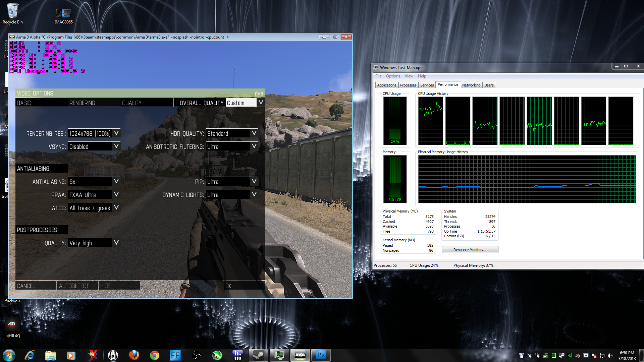This screenshot has width=644, height=362.
Task: Open the PPAA FXAA Ultra dropdown
Action: pyautogui.click(x=116, y=195)
